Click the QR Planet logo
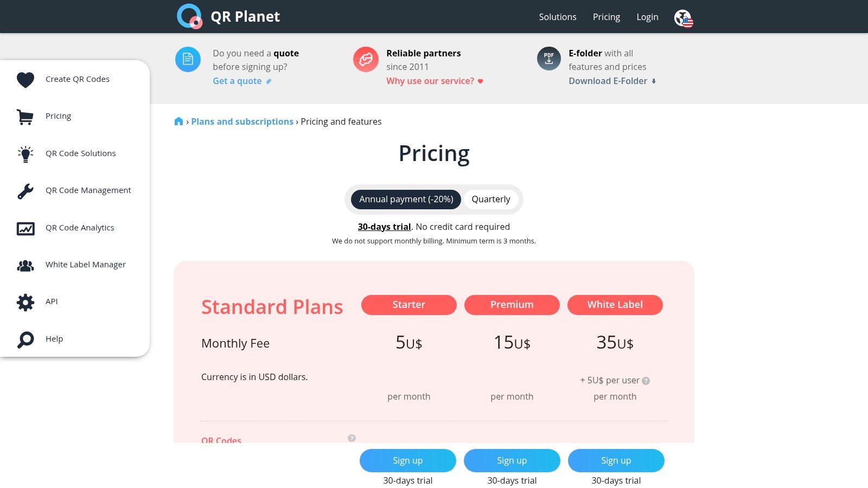The width and height of the screenshot is (868, 488). point(227,16)
